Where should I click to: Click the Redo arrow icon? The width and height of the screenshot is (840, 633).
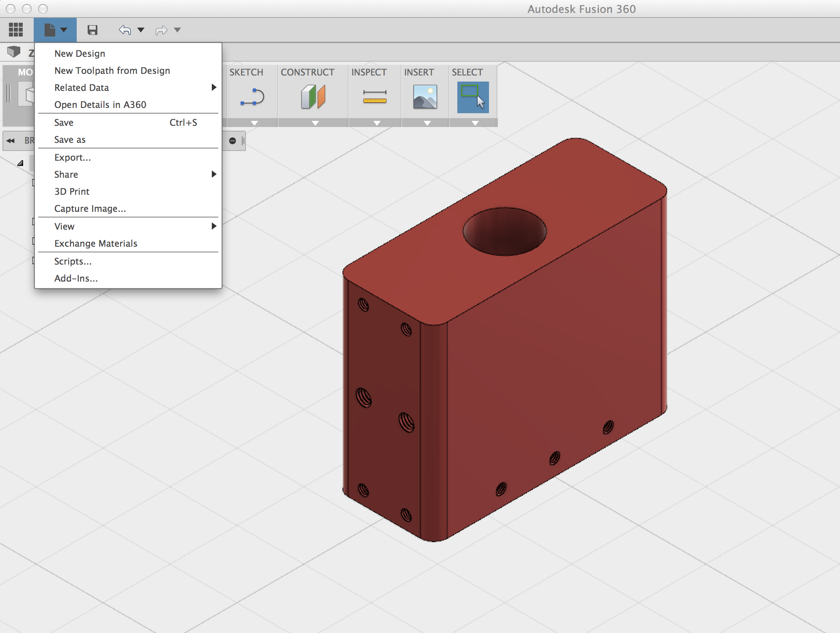coord(161,30)
